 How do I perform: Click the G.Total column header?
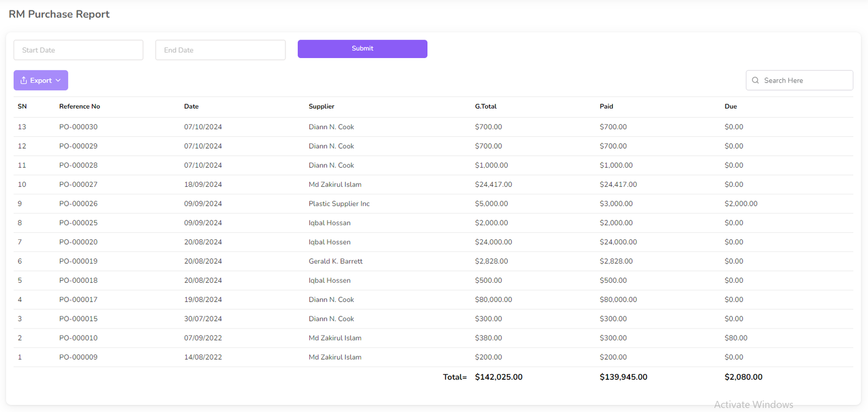(486, 106)
